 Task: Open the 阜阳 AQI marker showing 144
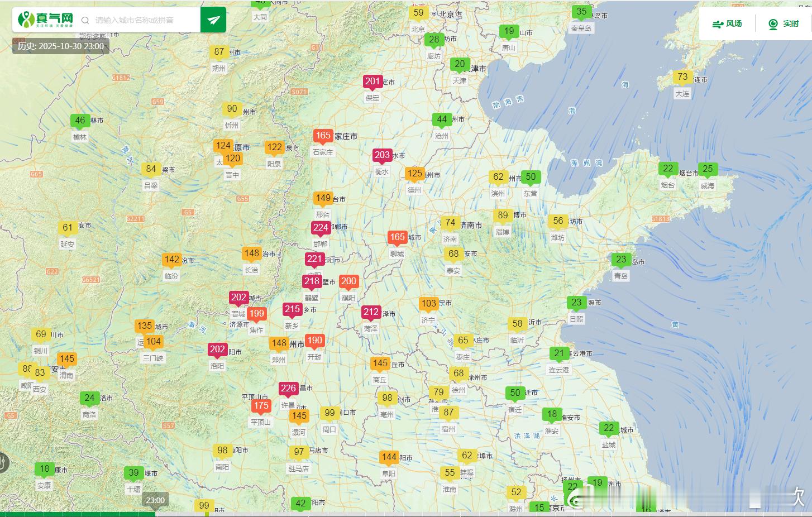point(389,458)
